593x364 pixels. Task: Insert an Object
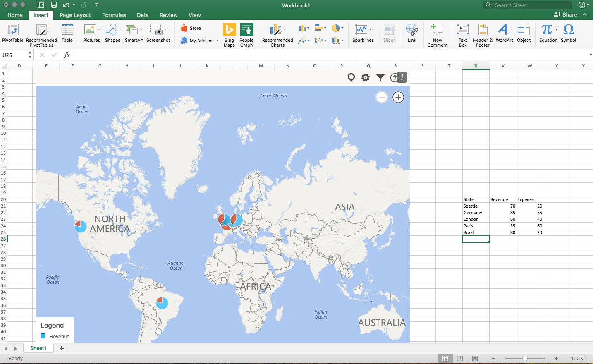point(524,33)
